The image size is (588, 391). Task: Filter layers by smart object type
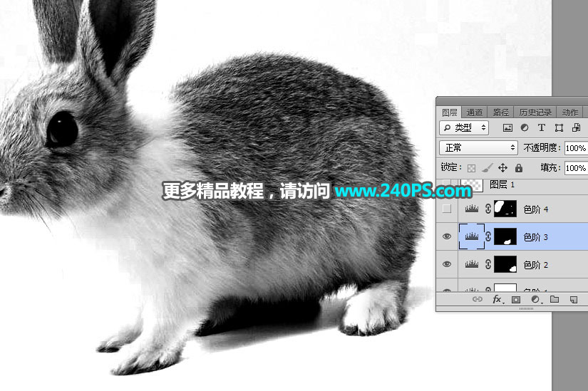576,127
